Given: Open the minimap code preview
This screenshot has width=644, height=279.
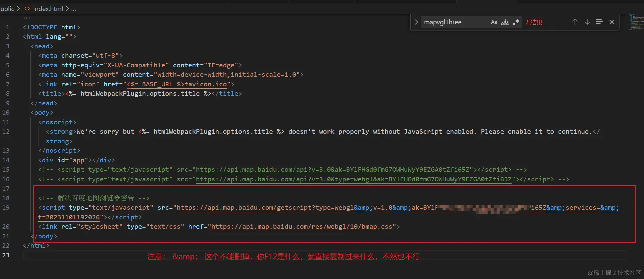Looking at the screenshot, I should (636, 22).
